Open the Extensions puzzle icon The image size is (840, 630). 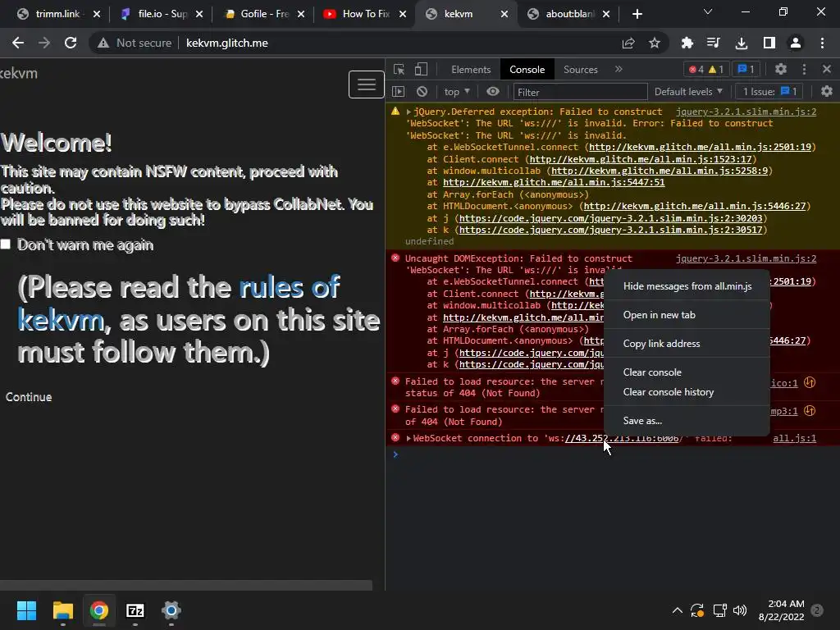[x=687, y=43]
